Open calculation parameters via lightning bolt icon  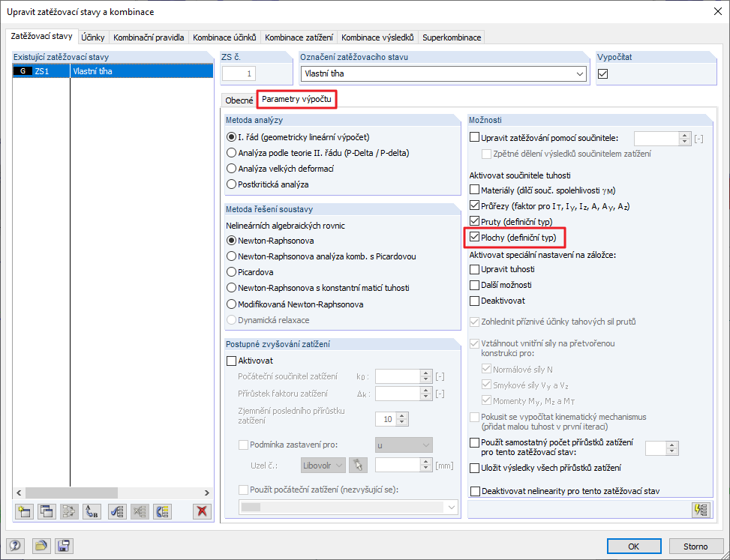pos(701,510)
